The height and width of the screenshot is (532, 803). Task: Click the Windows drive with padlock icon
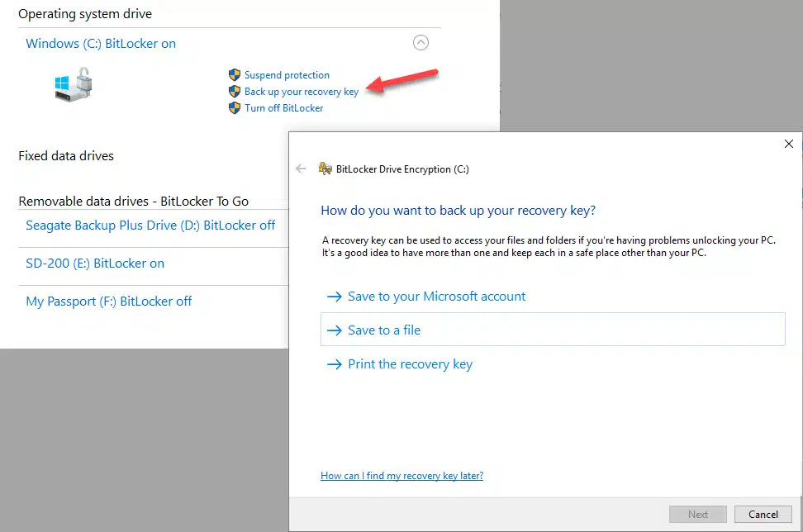pyautogui.click(x=74, y=84)
